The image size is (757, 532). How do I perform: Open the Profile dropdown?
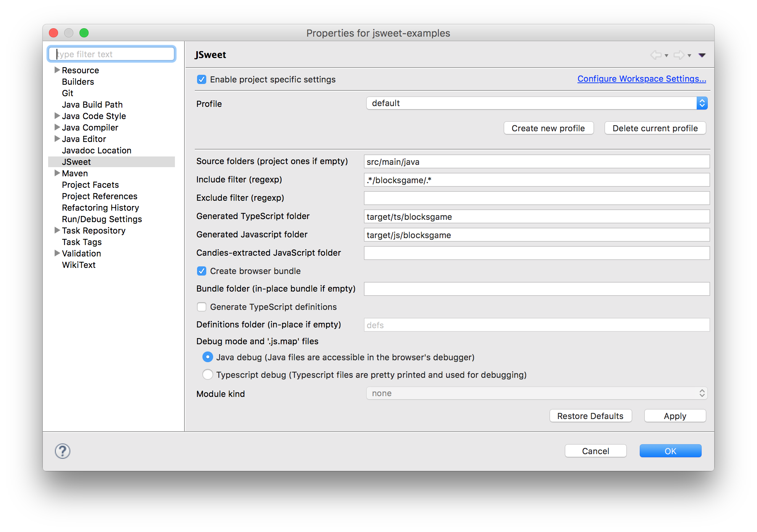537,103
